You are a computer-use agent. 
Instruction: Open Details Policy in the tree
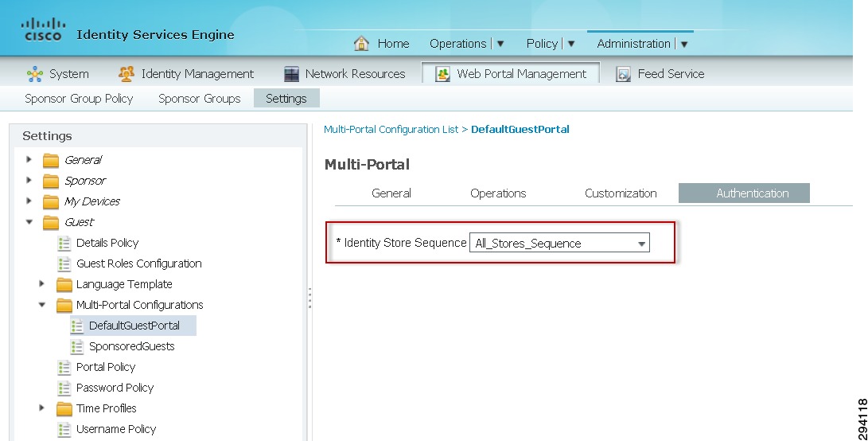107,243
